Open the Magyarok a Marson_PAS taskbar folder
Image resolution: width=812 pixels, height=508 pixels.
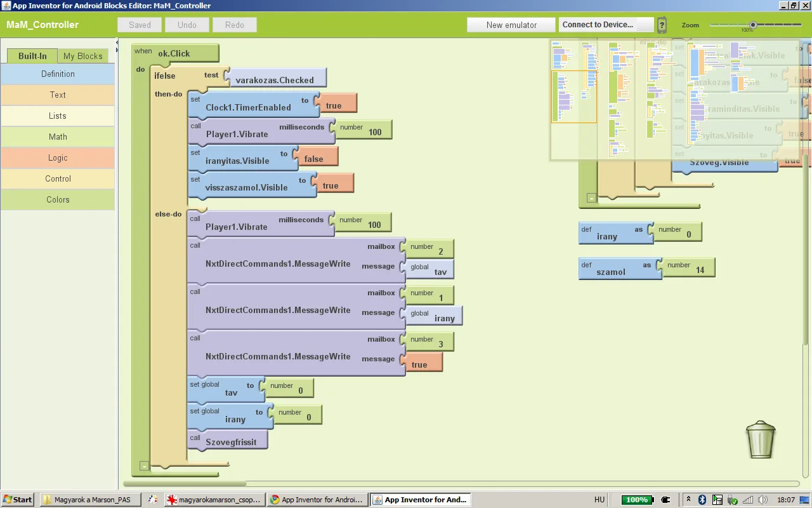click(x=90, y=500)
